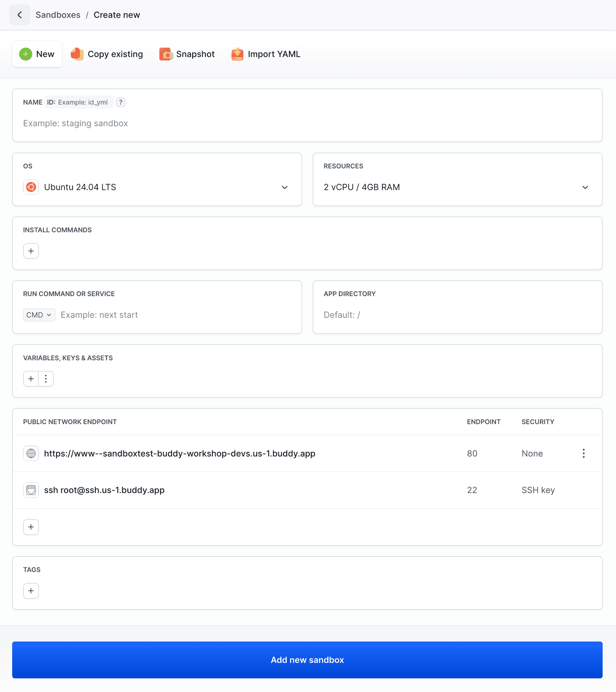The image size is (616, 692).
Task: Add a new install command with plus
Action: (x=31, y=251)
